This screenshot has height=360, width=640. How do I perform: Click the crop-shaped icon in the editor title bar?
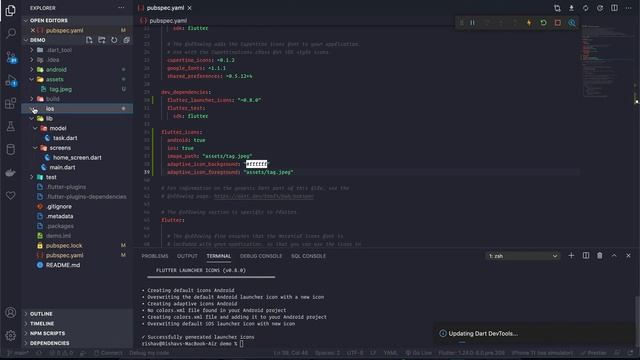[x=557, y=8]
